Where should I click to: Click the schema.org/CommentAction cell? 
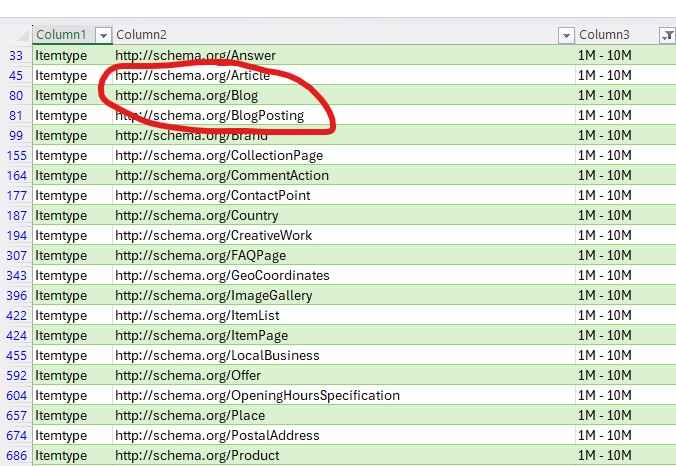344,175
